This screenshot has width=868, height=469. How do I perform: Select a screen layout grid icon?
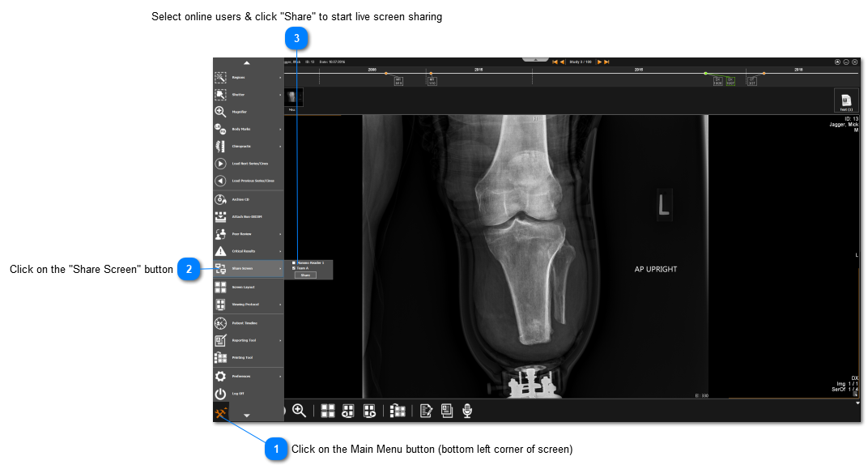click(x=328, y=411)
